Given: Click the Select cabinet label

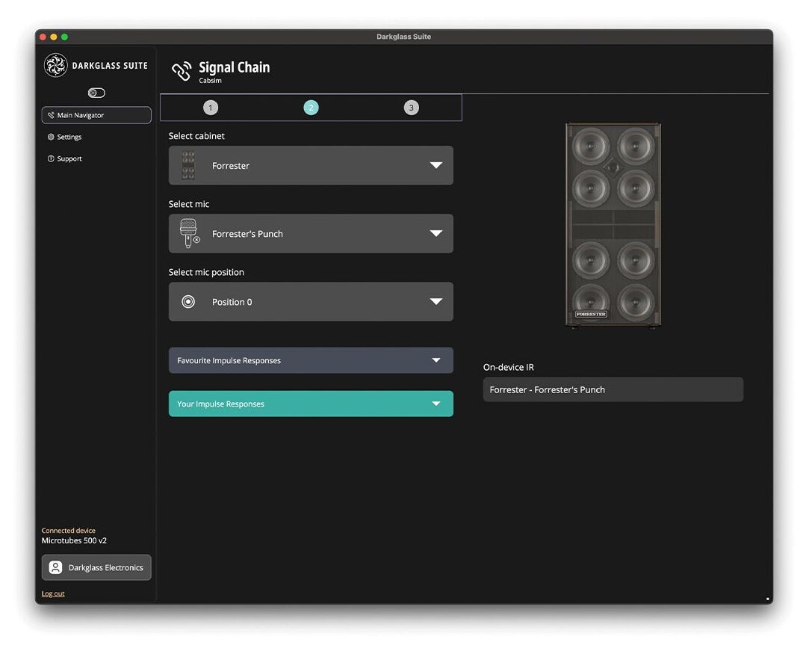Looking at the screenshot, I should click(x=196, y=136).
